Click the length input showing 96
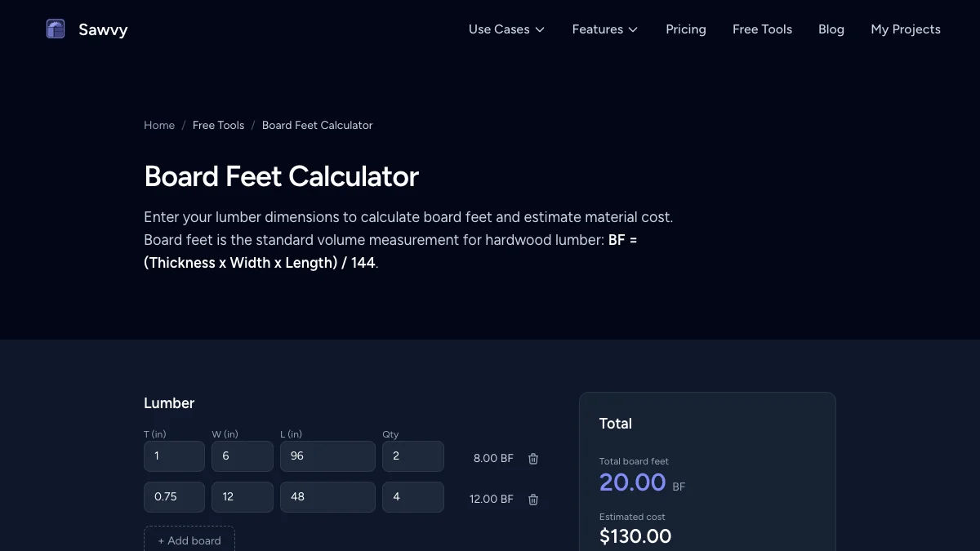Image resolution: width=980 pixels, height=551 pixels. point(327,456)
